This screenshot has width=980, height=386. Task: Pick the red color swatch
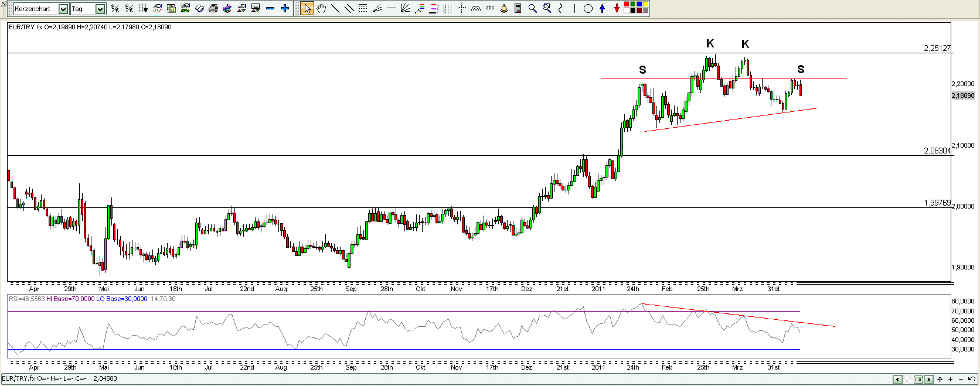[627, 4]
